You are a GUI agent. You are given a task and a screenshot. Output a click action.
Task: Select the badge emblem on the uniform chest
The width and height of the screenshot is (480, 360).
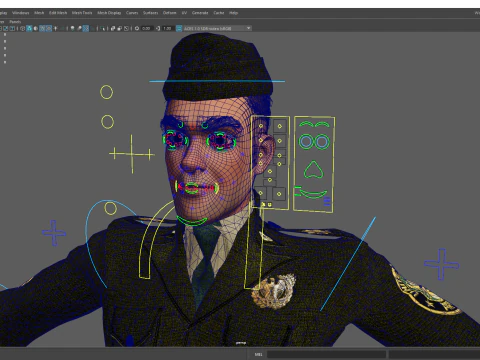coord(274,291)
